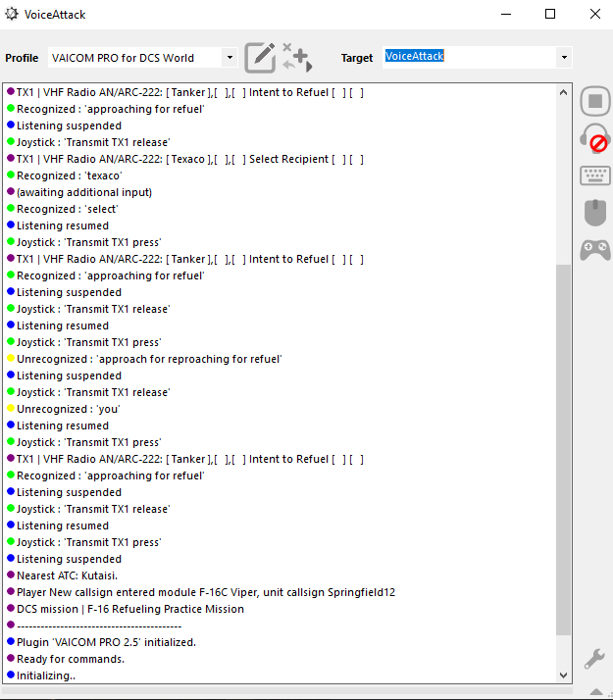The image size is (613, 700).
Task: Click the VoiceAttack title bar gear logo
Action: (x=12, y=14)
